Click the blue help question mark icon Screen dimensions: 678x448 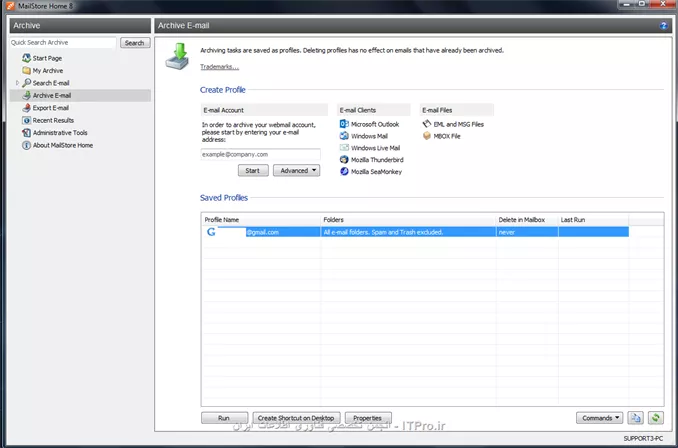[663, 26]
